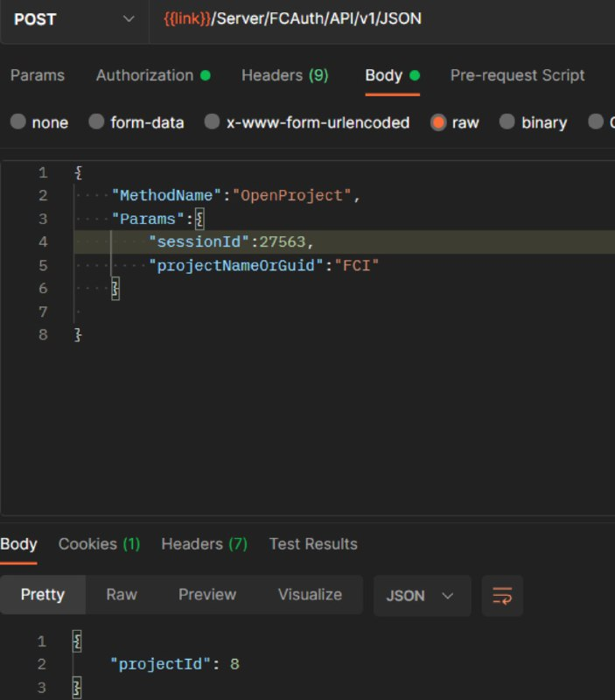Viewport: 615px width, 700px height.
Task: Open the Authorization tab
Action: 153,75
